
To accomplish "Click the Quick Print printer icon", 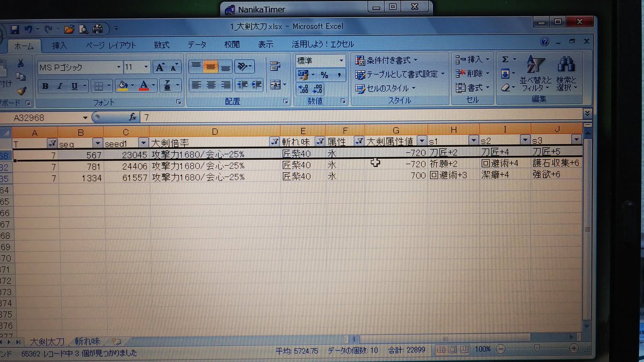I will click(97, 28).
